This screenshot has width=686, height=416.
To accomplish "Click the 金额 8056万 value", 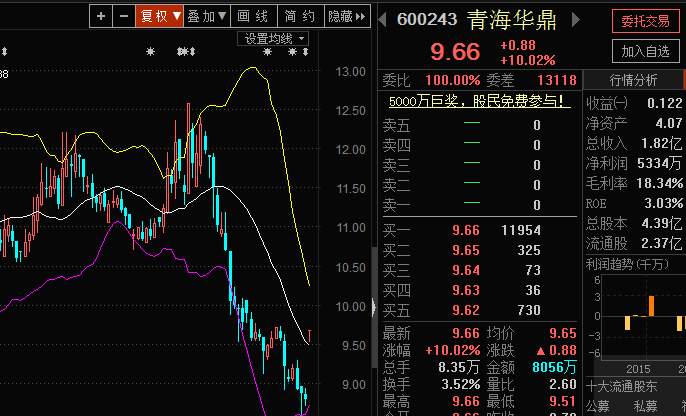I will point(554,367).
